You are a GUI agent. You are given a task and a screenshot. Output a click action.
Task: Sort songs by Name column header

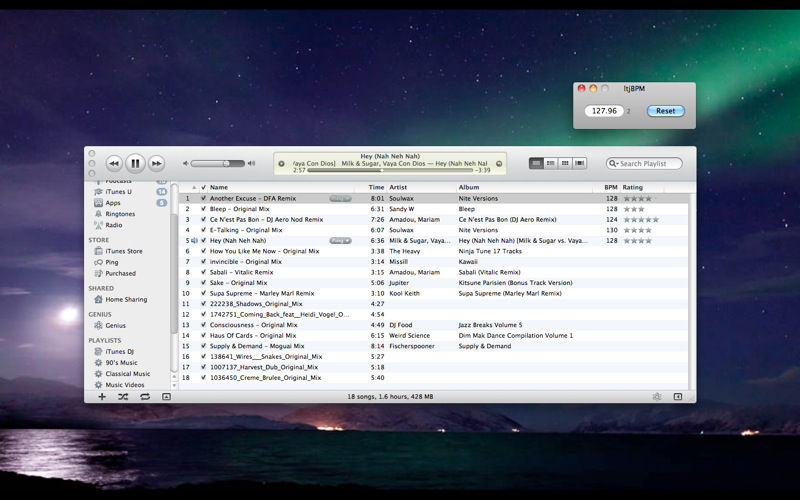point(219,188)
